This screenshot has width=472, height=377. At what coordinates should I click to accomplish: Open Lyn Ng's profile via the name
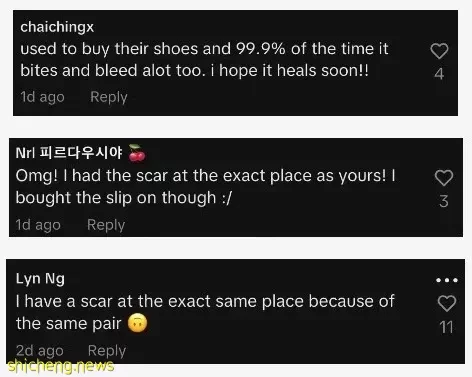(40, 279)
